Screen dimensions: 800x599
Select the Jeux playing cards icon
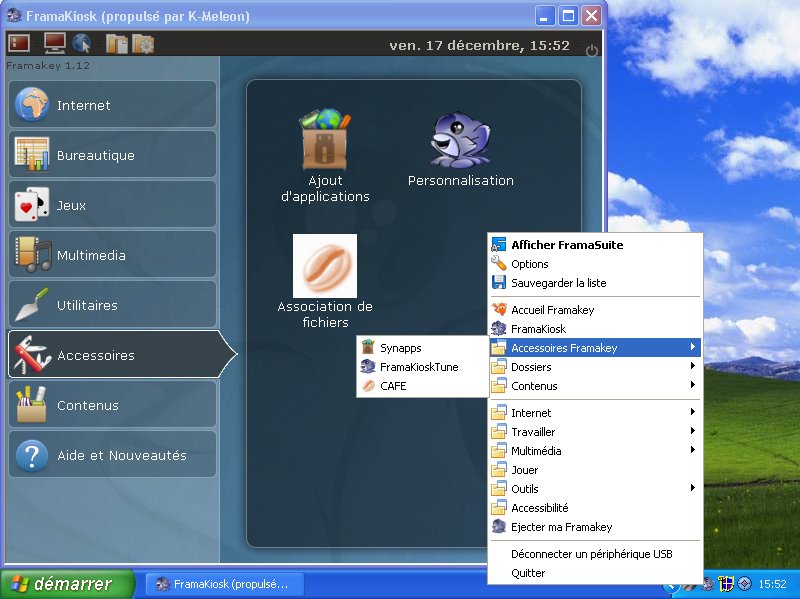32,204
